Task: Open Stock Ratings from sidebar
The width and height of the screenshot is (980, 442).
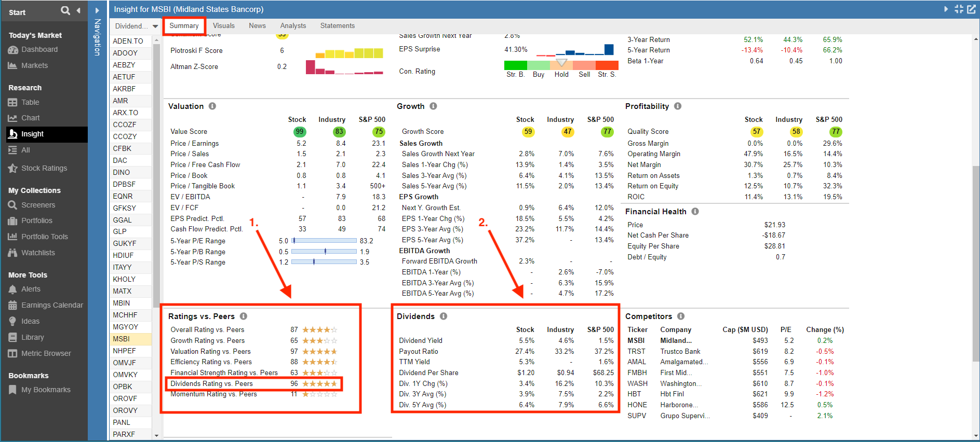Action: [x=44, y=168]
